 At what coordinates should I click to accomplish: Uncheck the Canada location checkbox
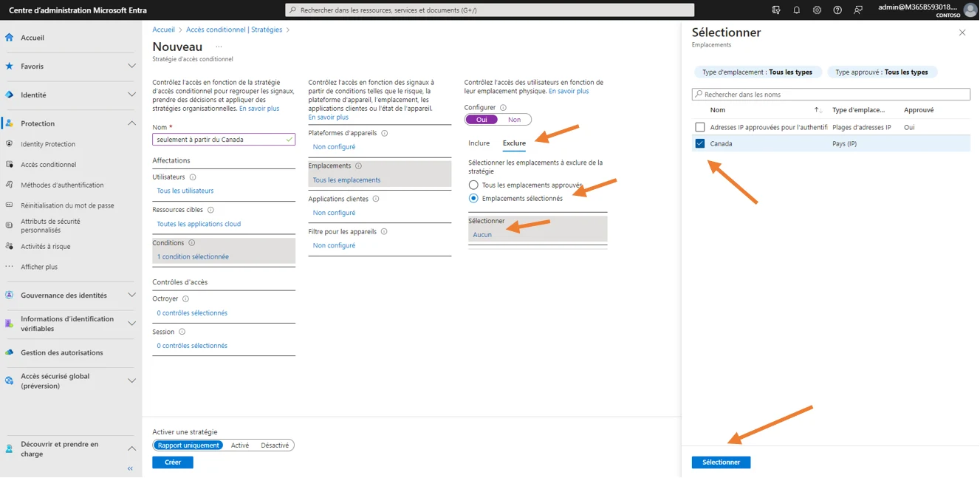[700, 143]
